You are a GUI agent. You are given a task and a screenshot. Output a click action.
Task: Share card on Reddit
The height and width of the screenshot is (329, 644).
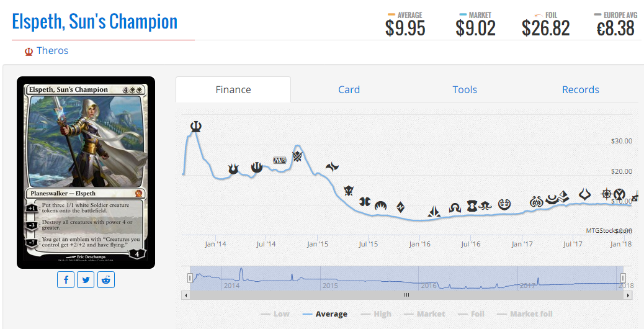pos(105,280)
